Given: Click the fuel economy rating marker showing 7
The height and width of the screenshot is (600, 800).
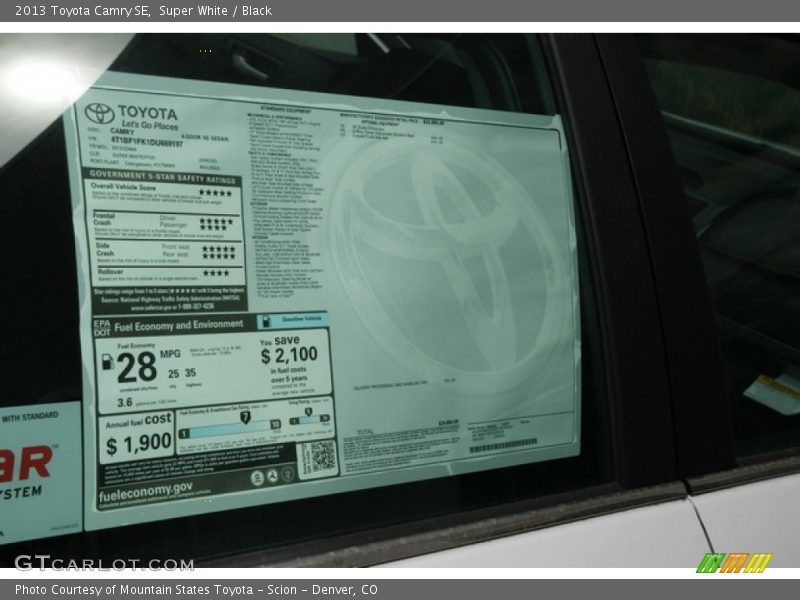Looking at the screenshot, I should coord(245,417).
